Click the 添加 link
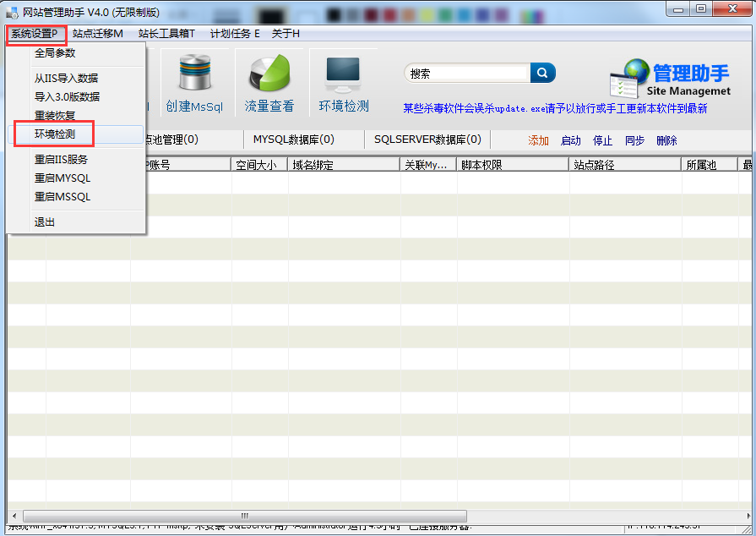756x536 pixels. (x=538, y=141)
